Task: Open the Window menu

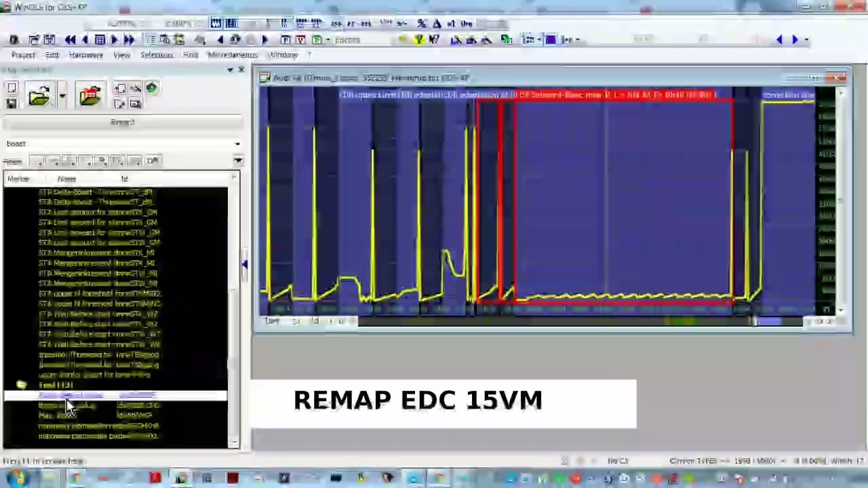Action: point(283,55)
